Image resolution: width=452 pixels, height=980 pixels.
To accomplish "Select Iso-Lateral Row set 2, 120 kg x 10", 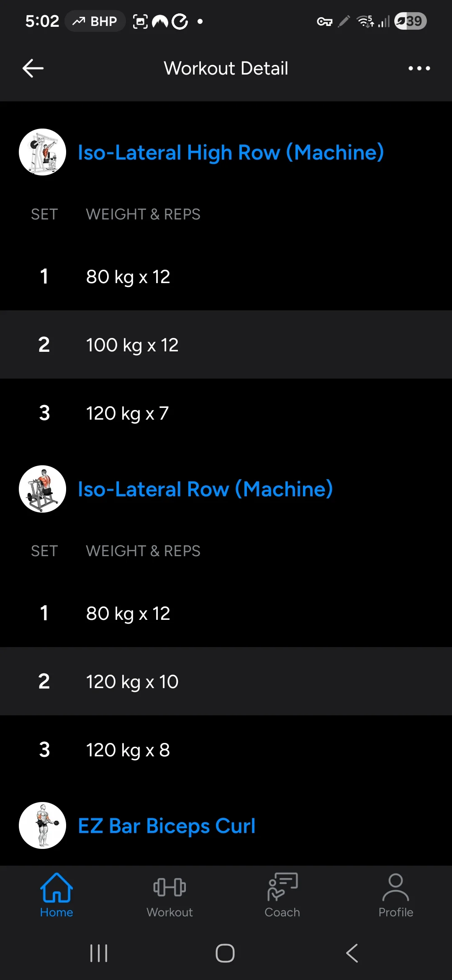I will click(x=226, y=681).
